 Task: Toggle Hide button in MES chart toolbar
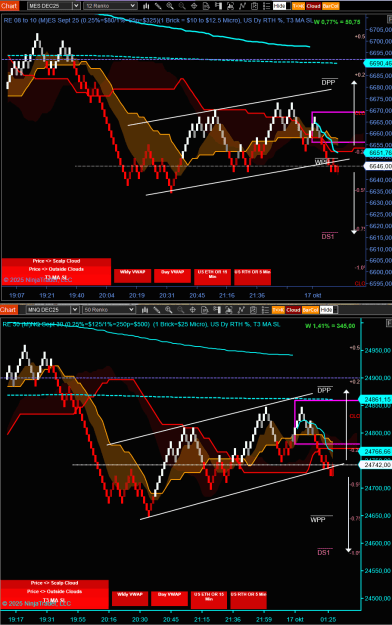(280, 6)
